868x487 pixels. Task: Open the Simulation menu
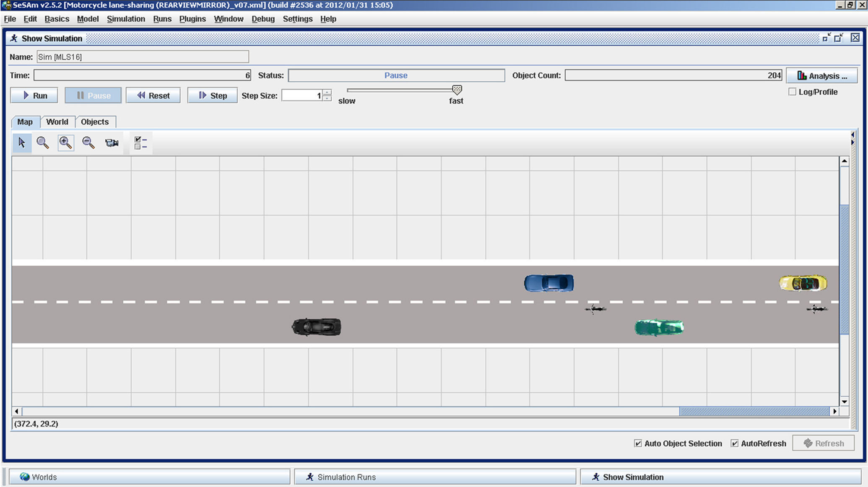click(x=126, y=19)
